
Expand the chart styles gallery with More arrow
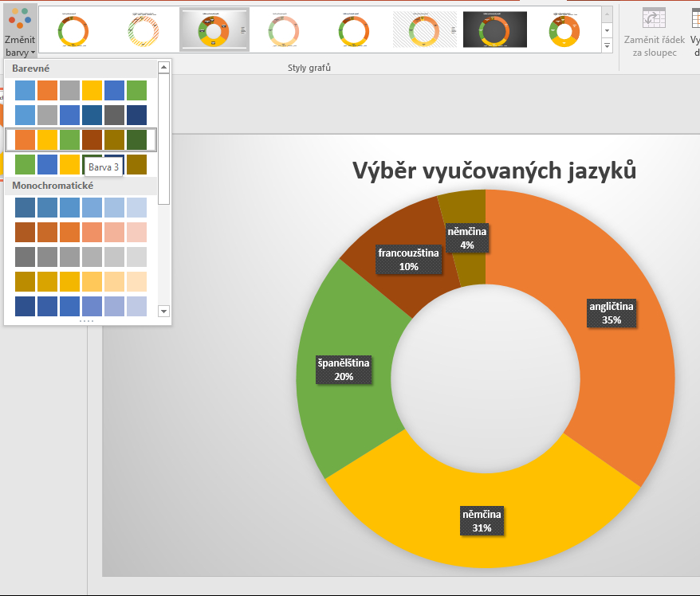[607, 45]
